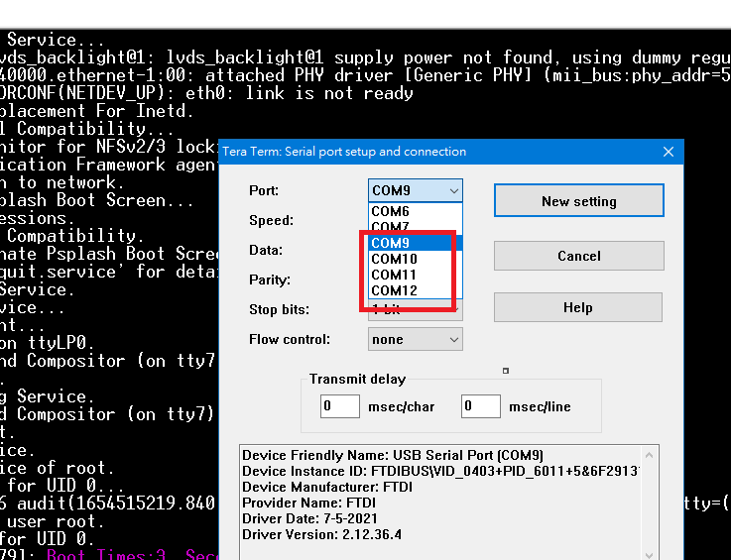731x560 pixels.
Task: Focus the msec/line transmit delay field
Action: (480, 406)
